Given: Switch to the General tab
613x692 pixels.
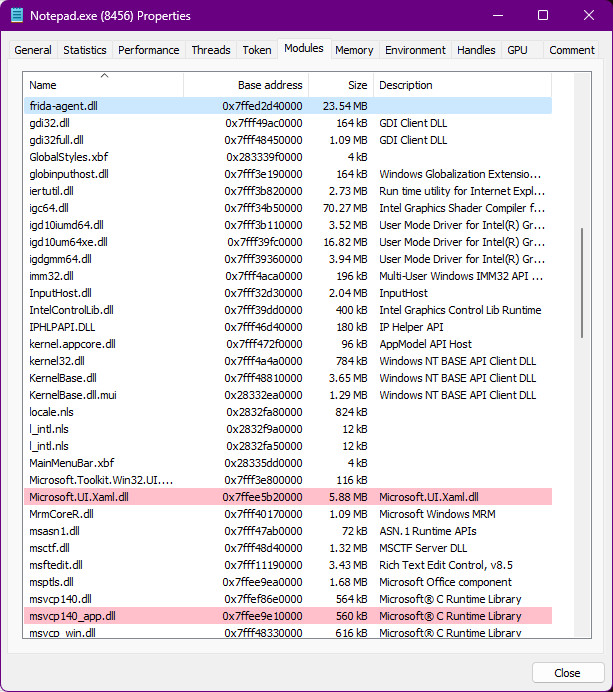Looking at the screenshot, I should [33, 50].
